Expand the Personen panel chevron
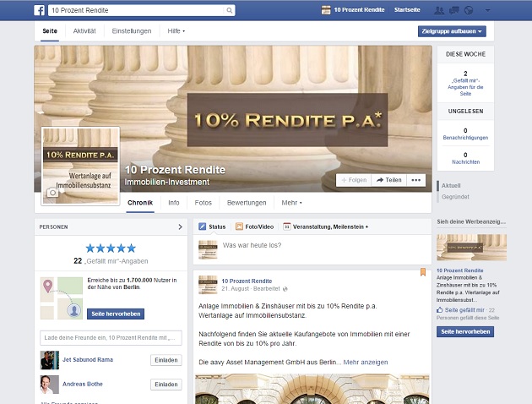The width and height of the screenshot is (532, 404). tap(180, 227)
